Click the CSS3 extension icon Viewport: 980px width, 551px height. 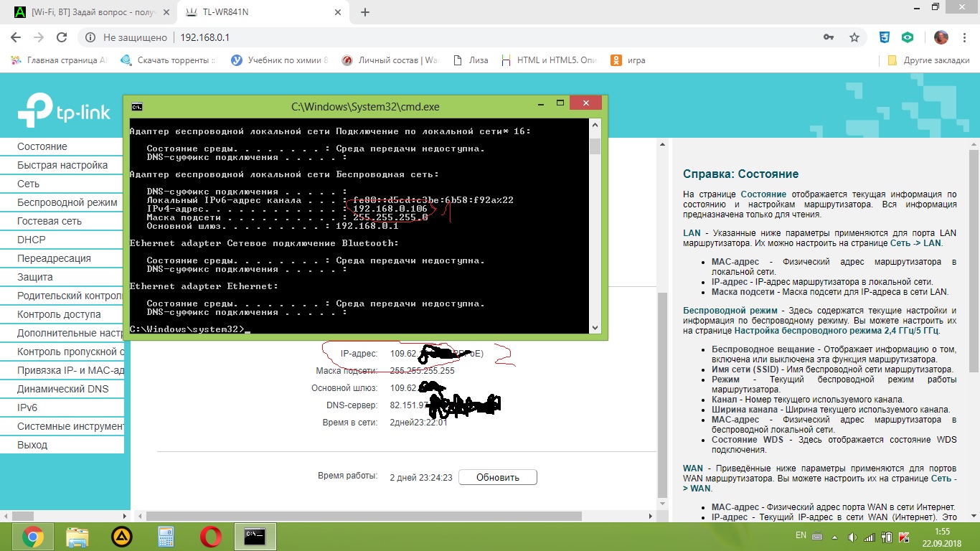885,37
